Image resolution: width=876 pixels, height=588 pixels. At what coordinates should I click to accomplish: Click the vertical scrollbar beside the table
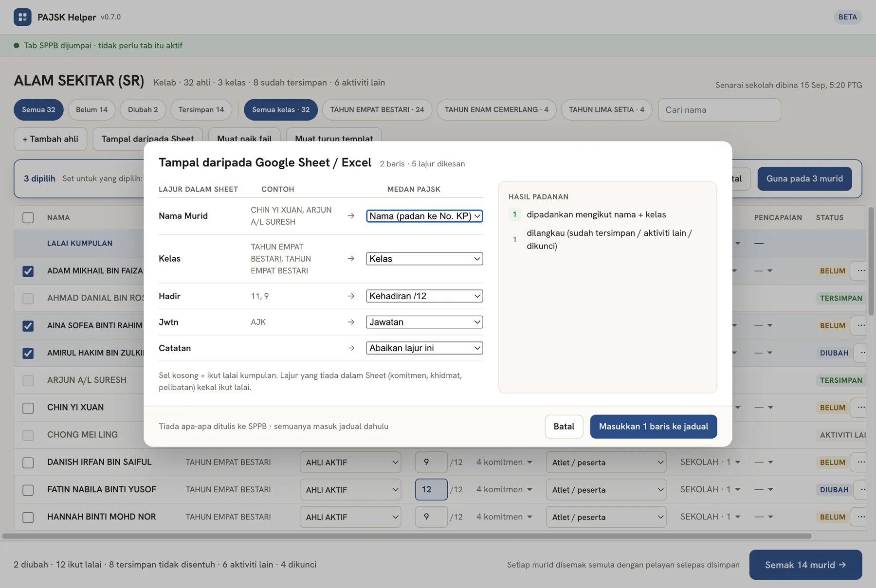click(871, 261)
